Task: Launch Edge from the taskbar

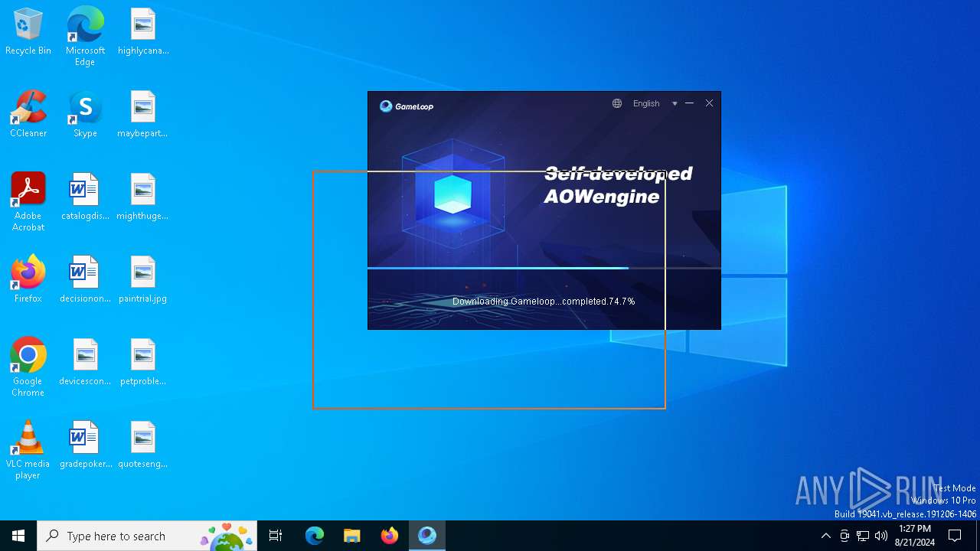Action: click(315, 536)
